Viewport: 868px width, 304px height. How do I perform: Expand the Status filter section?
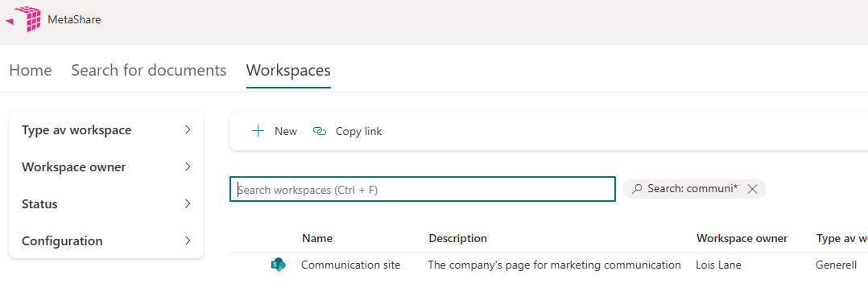106,204
